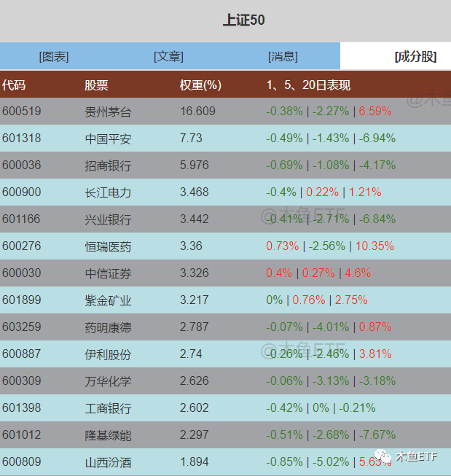
Task: Switch to the [文章] tab
Action: 169,57
